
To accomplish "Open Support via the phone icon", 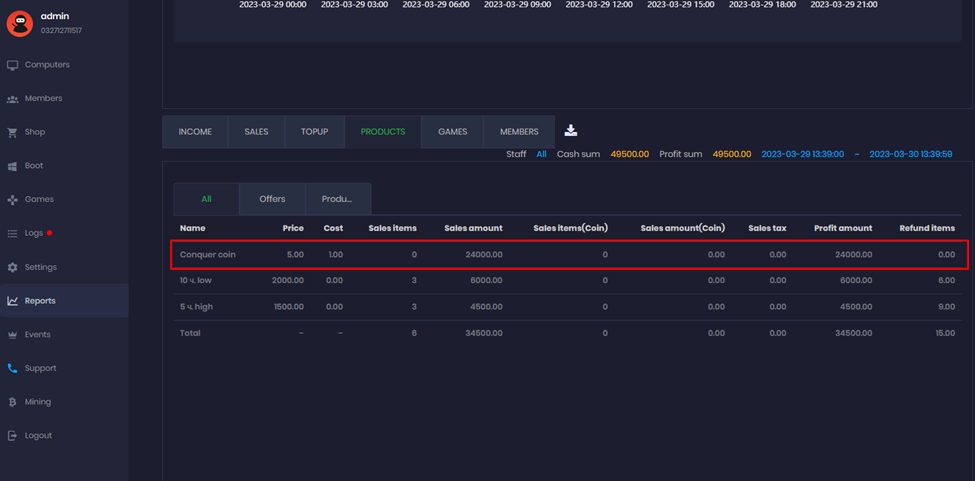I will [x=13, y=368].
